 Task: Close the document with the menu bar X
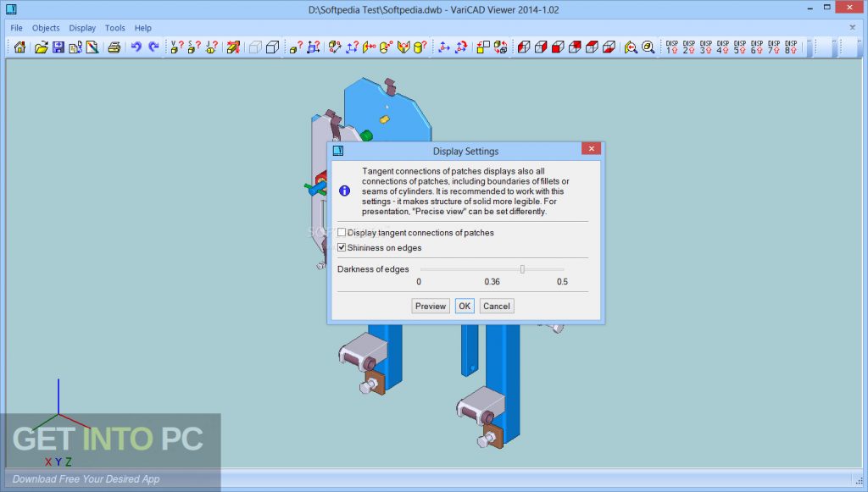(x=853, y=27)
